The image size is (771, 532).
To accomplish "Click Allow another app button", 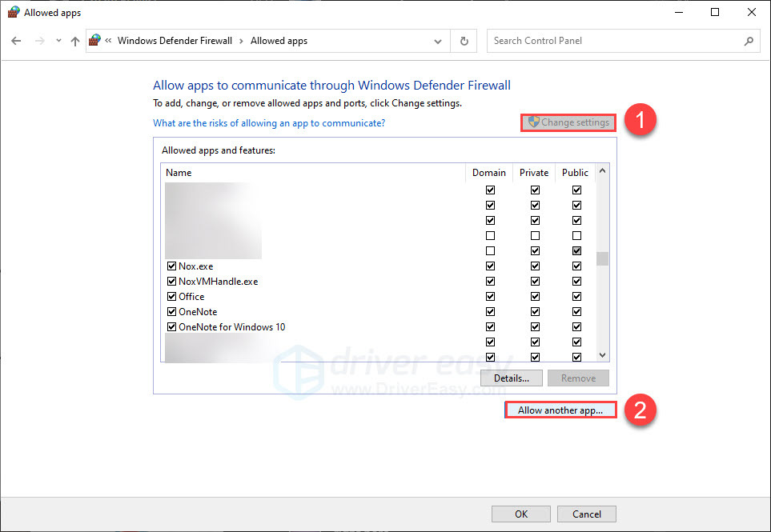I will (560, 410).
